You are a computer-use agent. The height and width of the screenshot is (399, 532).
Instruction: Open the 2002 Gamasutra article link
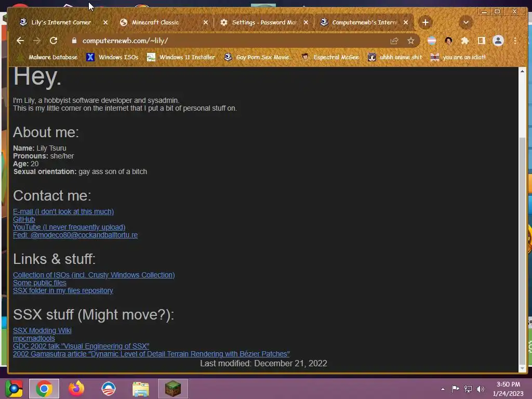coord(151,354)
